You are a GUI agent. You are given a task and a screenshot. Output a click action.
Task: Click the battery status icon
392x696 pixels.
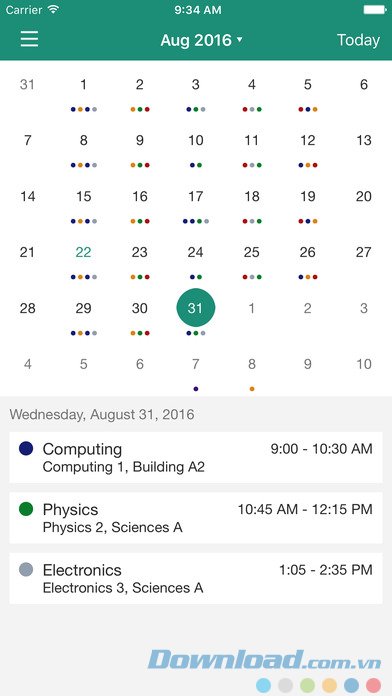coord(375,10)
